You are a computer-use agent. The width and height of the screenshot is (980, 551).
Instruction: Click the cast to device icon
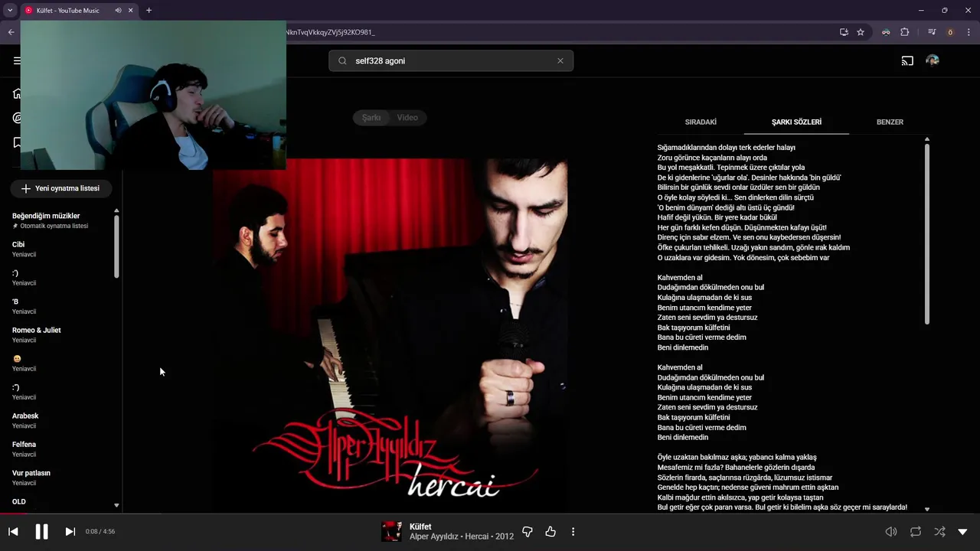907,60
